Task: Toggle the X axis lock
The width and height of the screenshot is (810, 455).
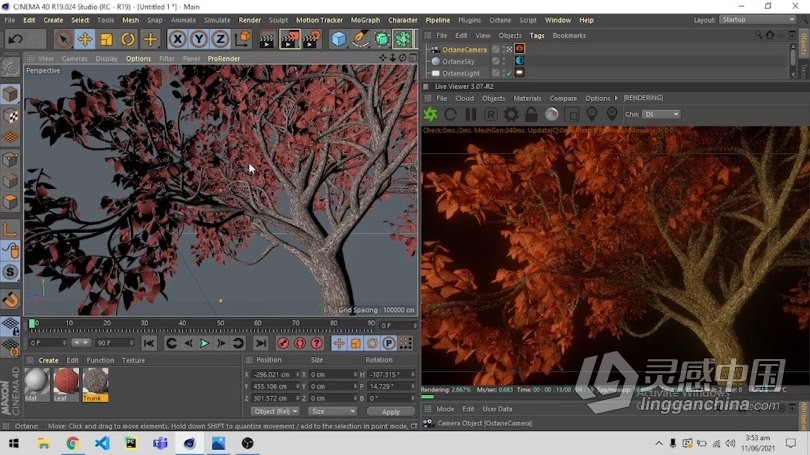Action: pyautogui.click(x=177, y=39)
